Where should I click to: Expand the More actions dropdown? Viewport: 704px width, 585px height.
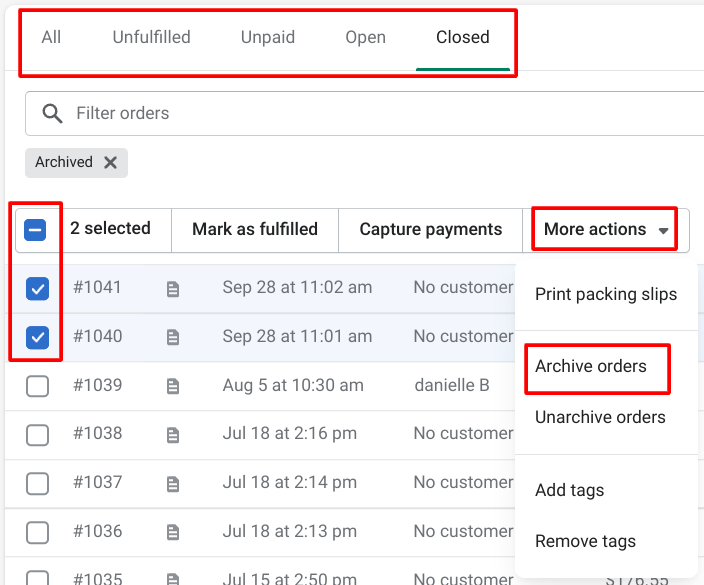605,229
